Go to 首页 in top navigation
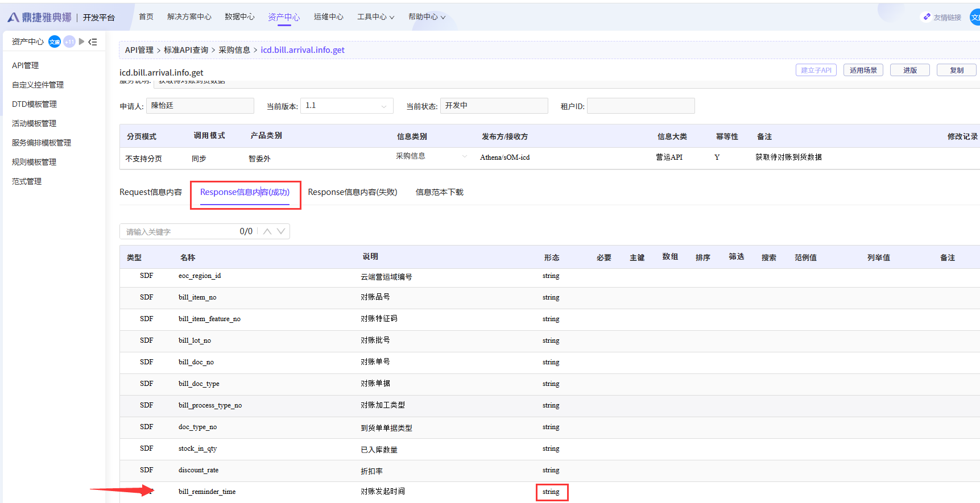The width and height of the screenshot is (980, 503). (x=146, y=17)
